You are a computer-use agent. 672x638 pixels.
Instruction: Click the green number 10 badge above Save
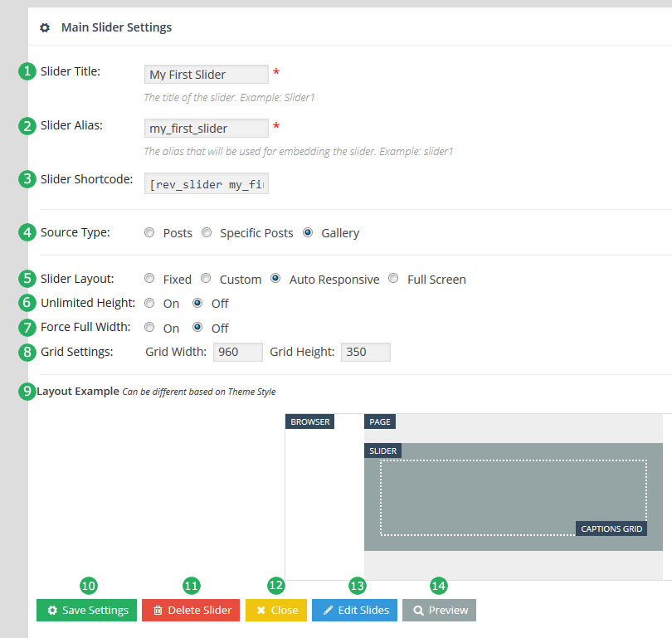(88, 585)
